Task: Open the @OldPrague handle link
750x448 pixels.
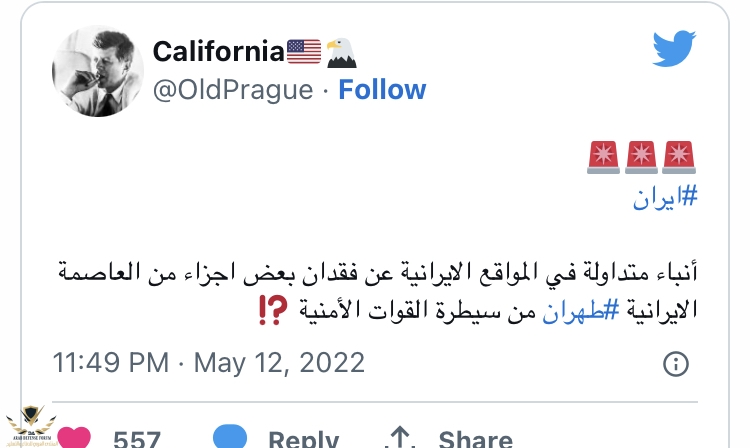Action: 232,89
